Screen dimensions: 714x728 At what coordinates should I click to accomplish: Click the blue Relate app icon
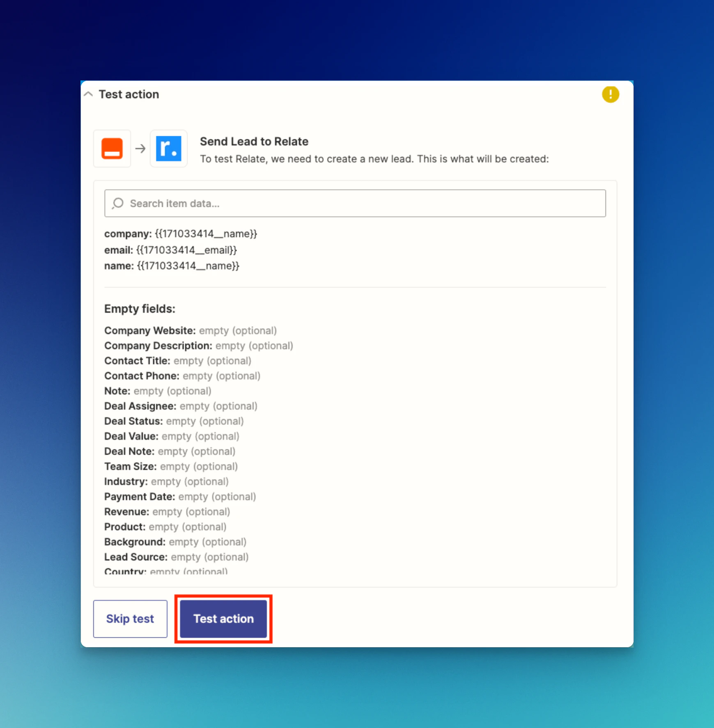169,149
